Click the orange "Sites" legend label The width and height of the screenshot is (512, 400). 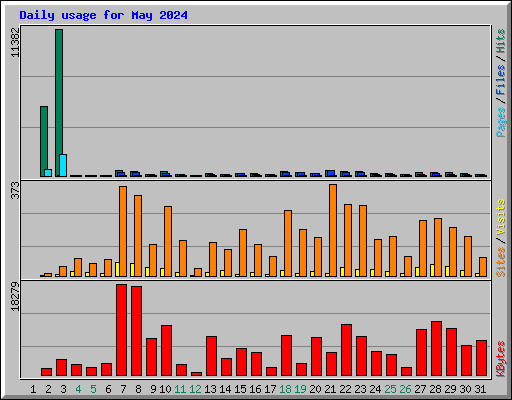coord(501,262)
